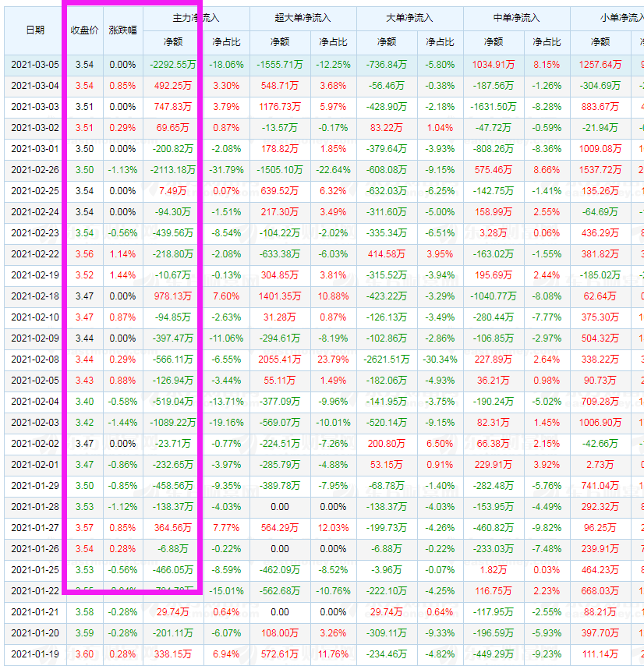Click the percentage 23.79%

coord(333,360)
